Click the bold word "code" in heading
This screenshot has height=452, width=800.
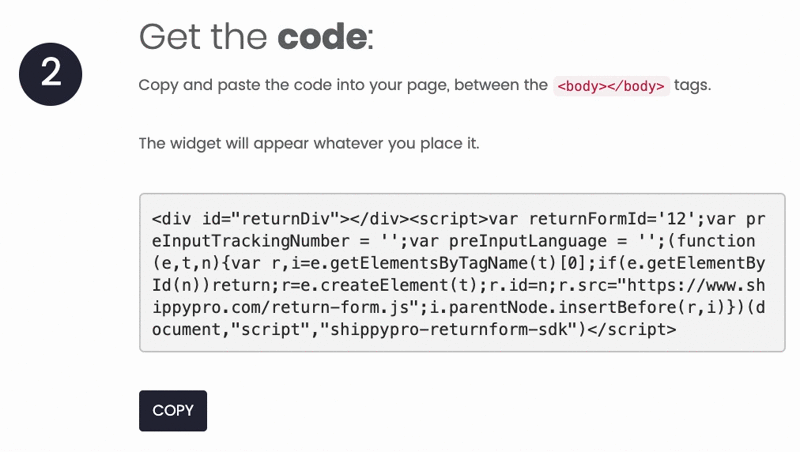pyautogui.click(x=321, y=37)
